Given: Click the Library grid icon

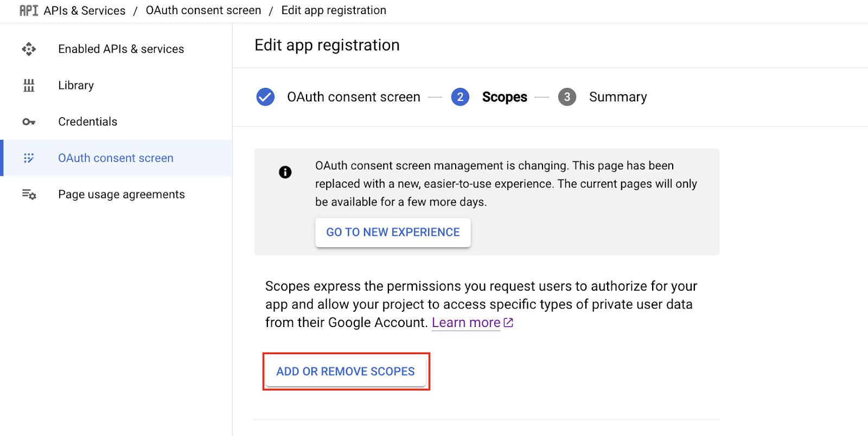Looking at the screenshot, I should point(29,86).
